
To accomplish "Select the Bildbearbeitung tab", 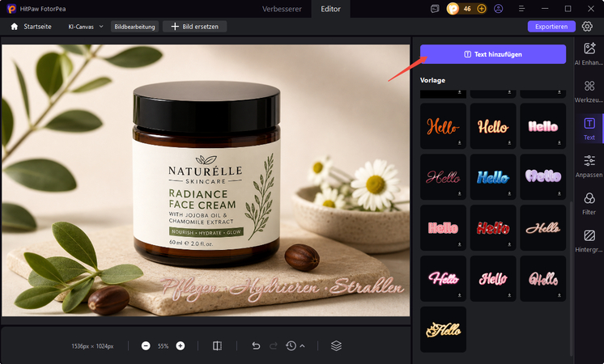I will point(134,27).
